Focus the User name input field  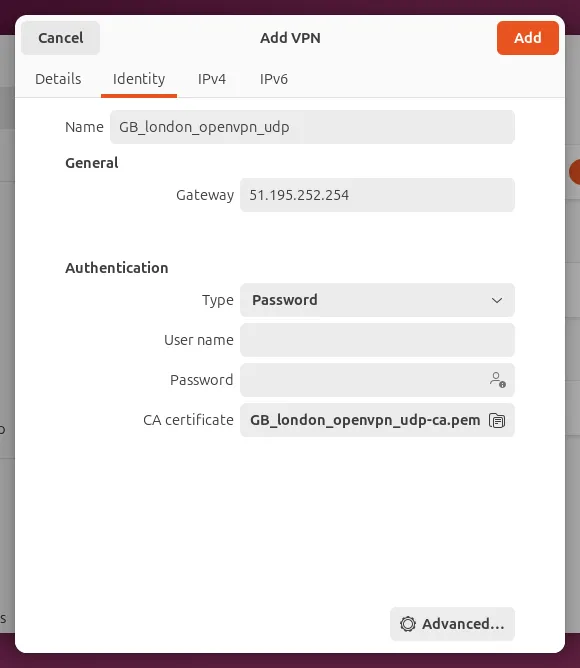pyautogui.click(x=377, y=340)
